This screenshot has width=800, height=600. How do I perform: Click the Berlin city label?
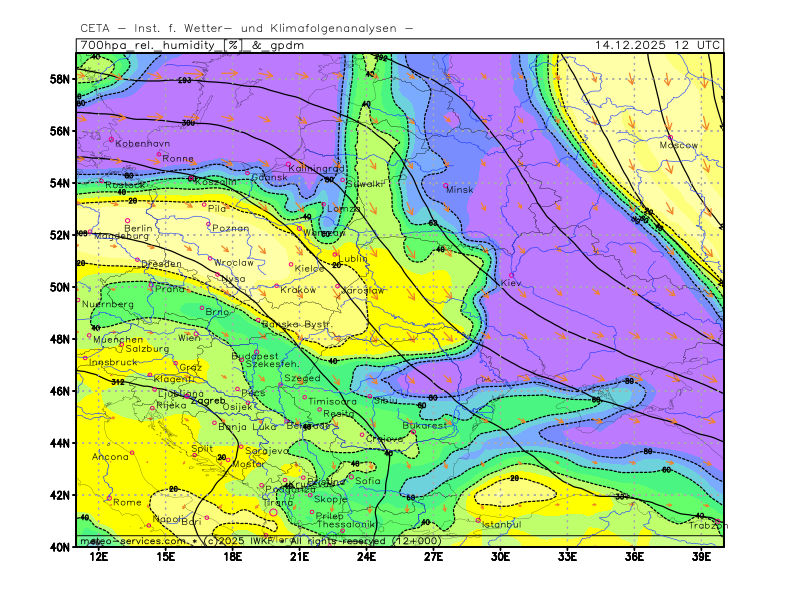click(138, 228)
